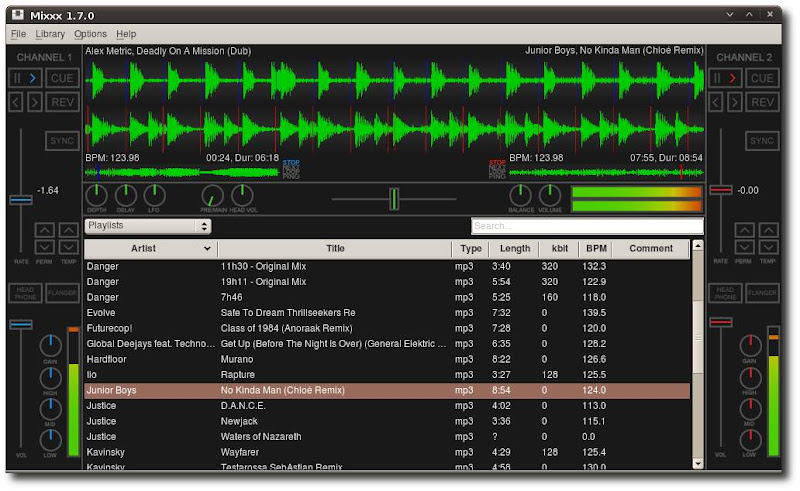
Task: Open the Options menu
Action: coord(90,34)
